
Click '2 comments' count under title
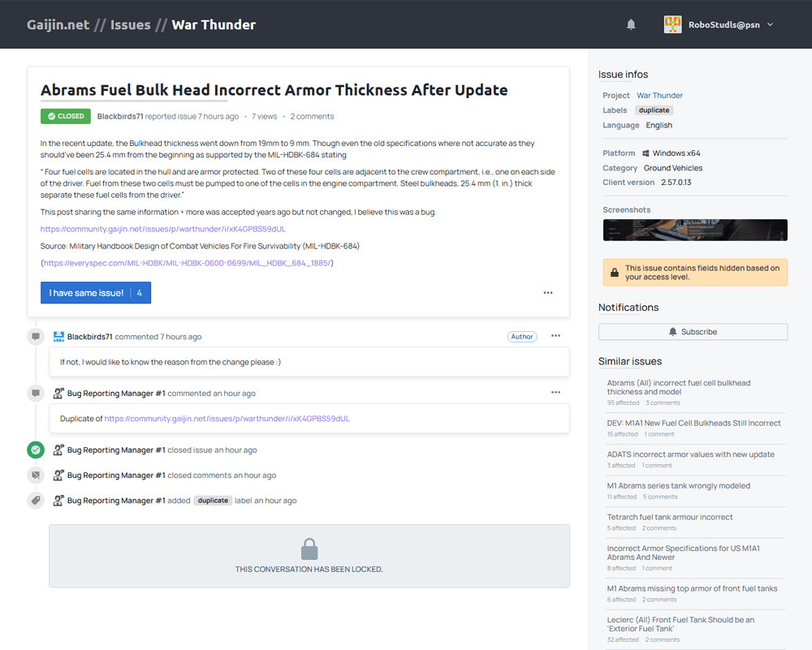pos(312,116)
